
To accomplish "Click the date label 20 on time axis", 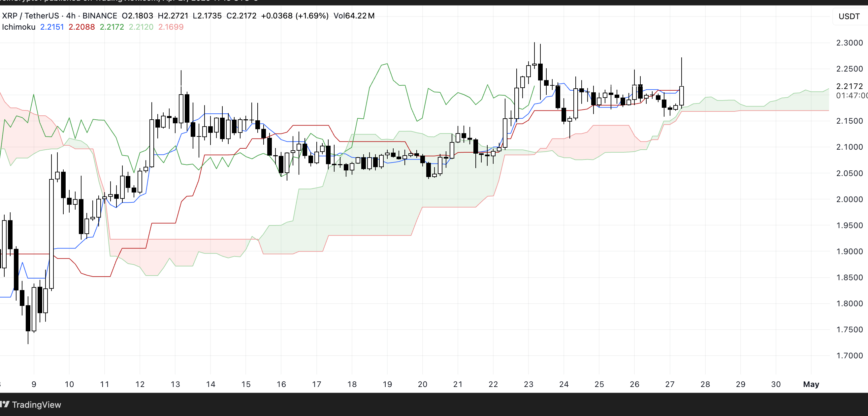I will coord(423,384).
